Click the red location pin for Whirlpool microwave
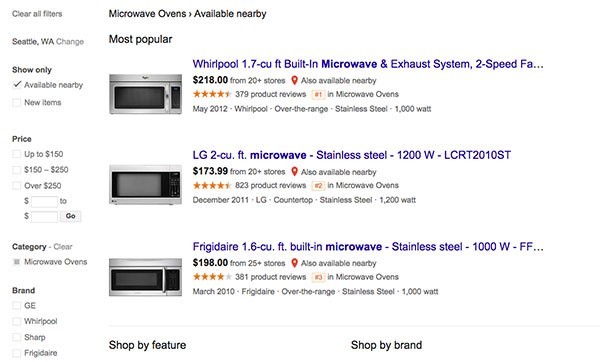The width and height of the screenshot is (600, 362). [294, 80]
